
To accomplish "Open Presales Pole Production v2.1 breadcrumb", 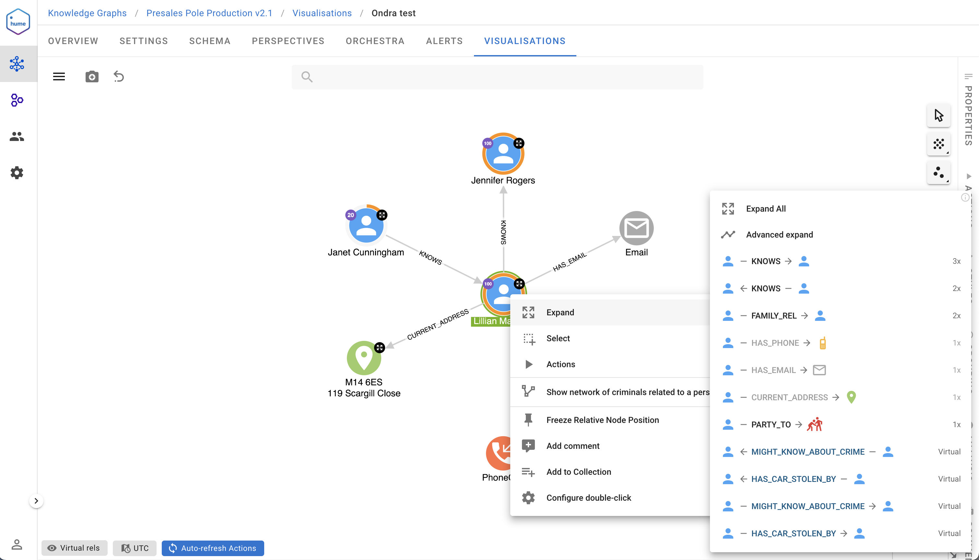I will [x=209, y=13].
